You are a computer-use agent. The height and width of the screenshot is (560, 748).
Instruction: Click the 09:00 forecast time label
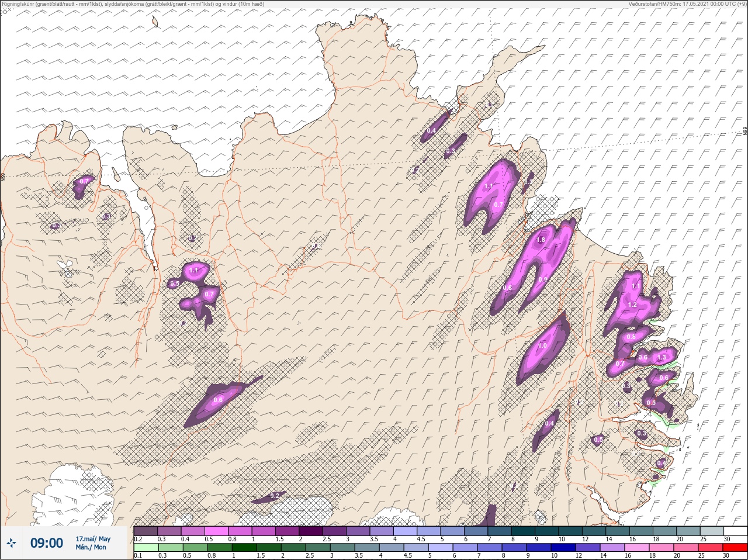coord(47,543)
